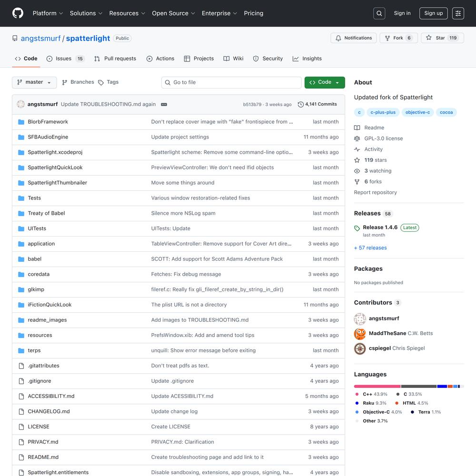Click the GitHub logo icon
Screen dimensions: 476x476
click(18, 13)
